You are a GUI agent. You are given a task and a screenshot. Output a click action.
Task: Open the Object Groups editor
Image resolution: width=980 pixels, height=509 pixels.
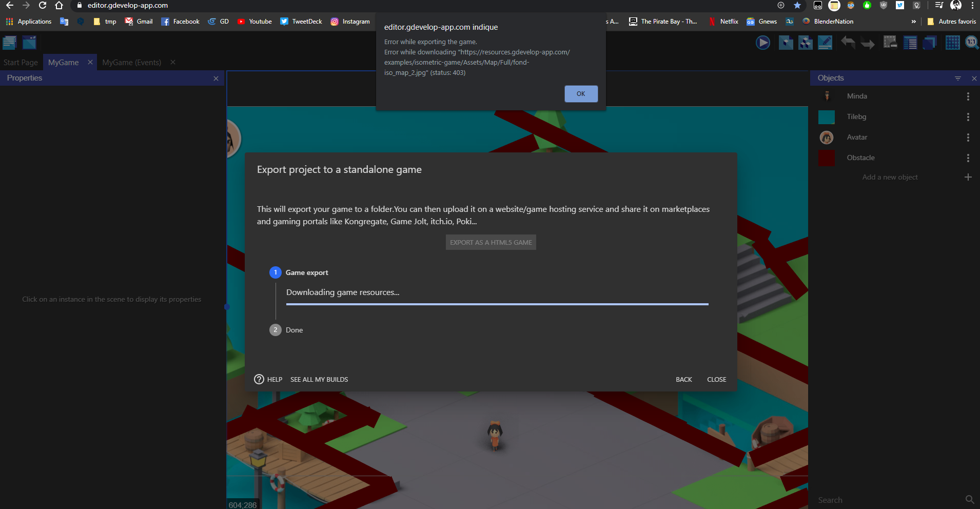pyautogui.click(x=806, y=43)
